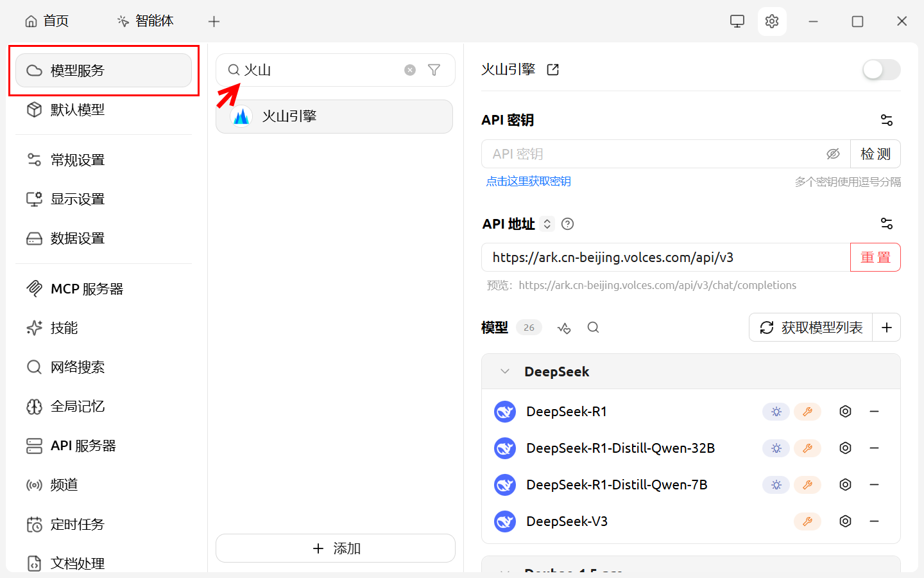Toggle API key visibility eye icon
Viewport: 924px width, 578px height.
833,154
